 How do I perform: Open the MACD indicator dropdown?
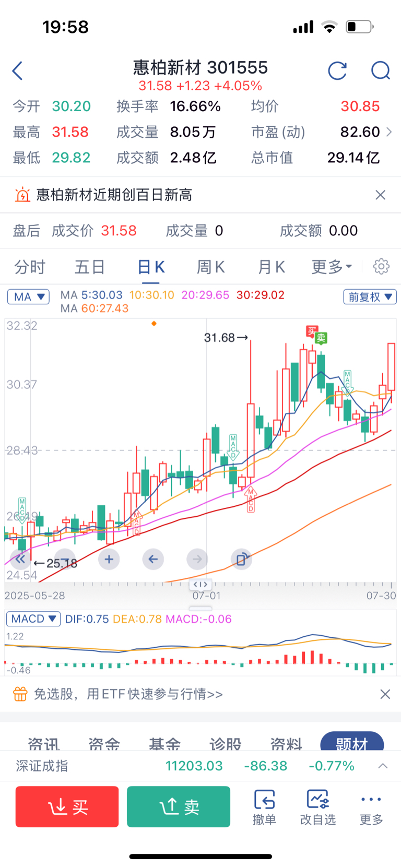coord(33,619)
